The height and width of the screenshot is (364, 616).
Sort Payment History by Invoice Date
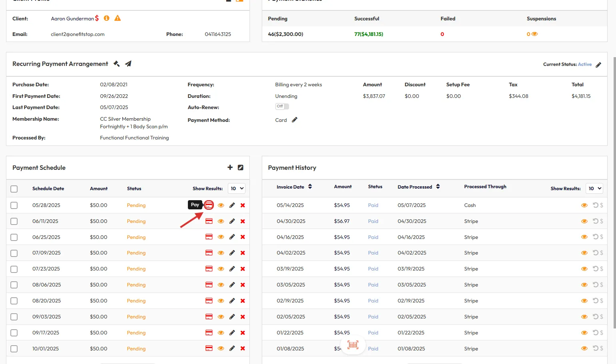(310, 187)
